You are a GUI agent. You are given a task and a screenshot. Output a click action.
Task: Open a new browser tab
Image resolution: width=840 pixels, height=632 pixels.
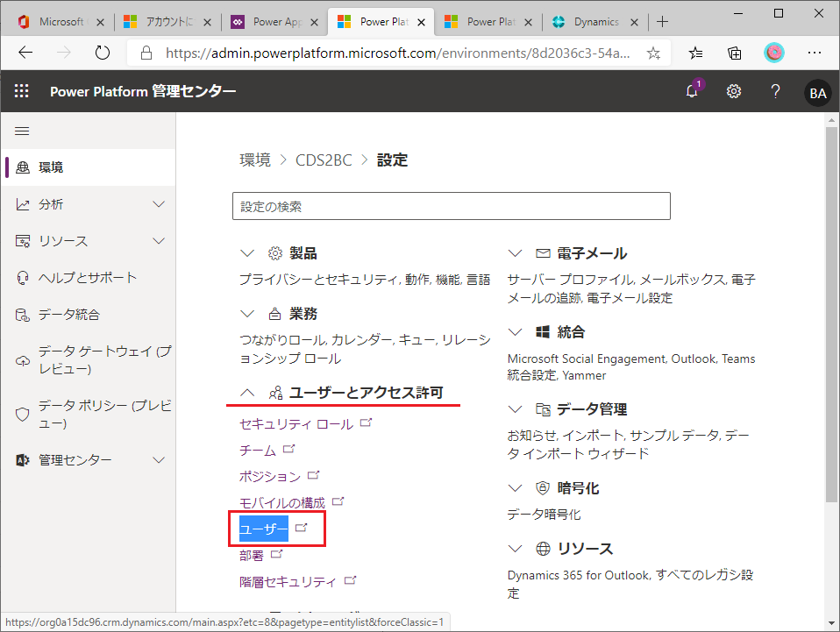[x=663, y=21]
